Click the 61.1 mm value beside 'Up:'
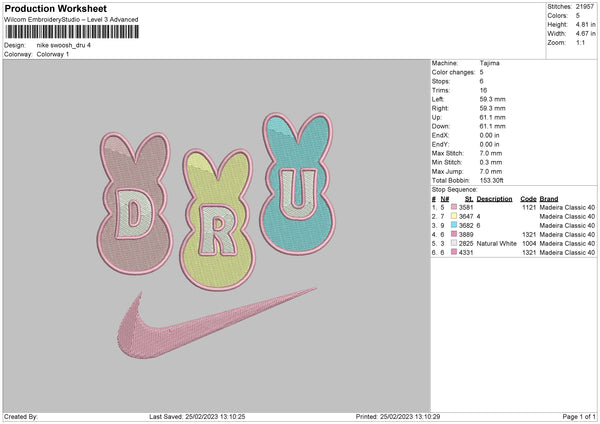This screenshot has height=424, width=600. [492, 117]
